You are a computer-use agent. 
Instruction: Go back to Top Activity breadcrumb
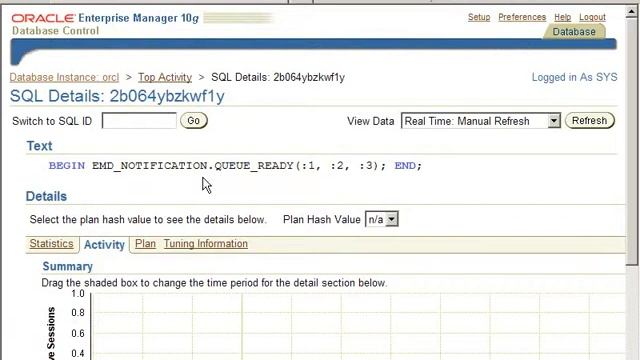(165, 77)
